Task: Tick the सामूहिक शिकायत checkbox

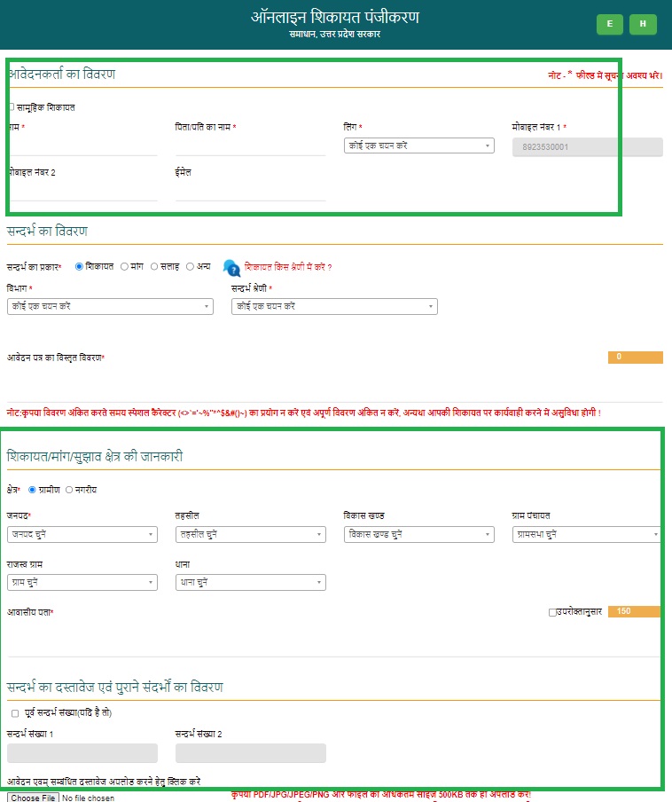Action: pyautogui.click(x=12, y=106)
